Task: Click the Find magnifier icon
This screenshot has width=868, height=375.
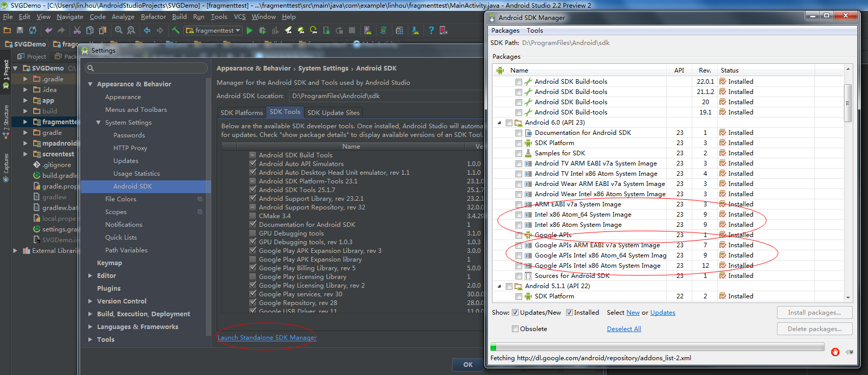Action: (x=119, y=30)
